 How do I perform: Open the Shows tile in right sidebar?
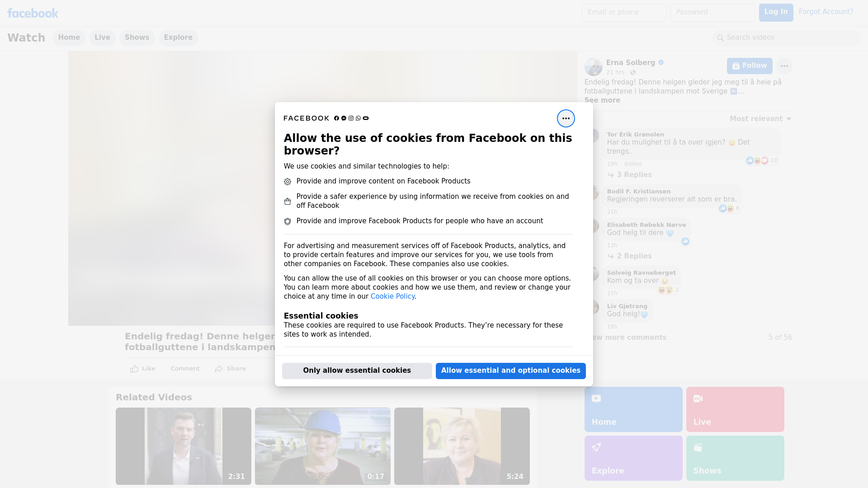click(735, 458)
